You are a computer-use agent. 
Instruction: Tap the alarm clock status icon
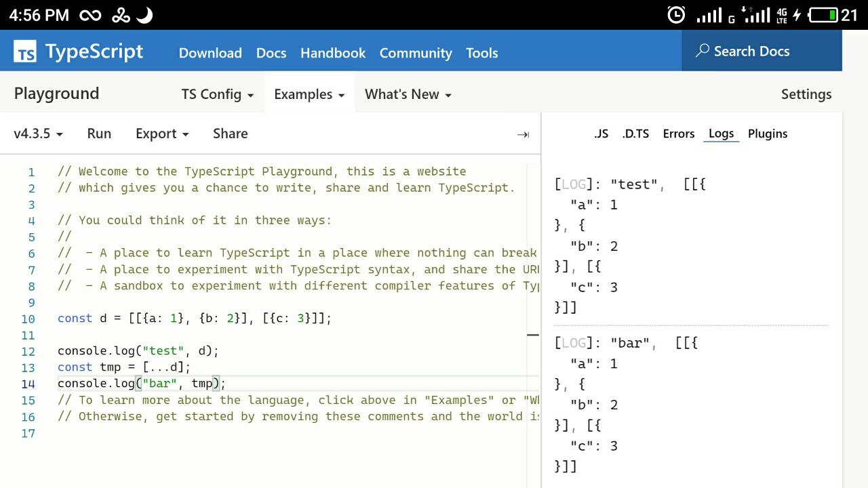[x=676, y=15]
